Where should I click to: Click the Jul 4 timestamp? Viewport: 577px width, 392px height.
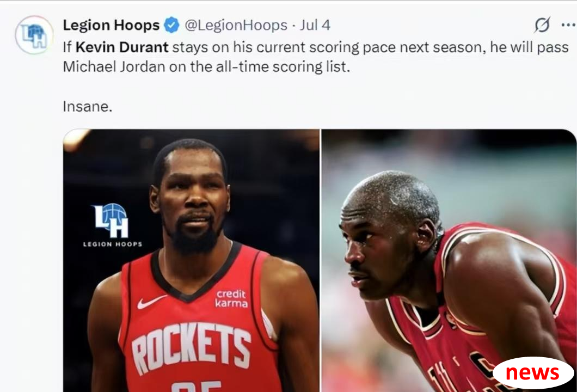tap(315, 25)
